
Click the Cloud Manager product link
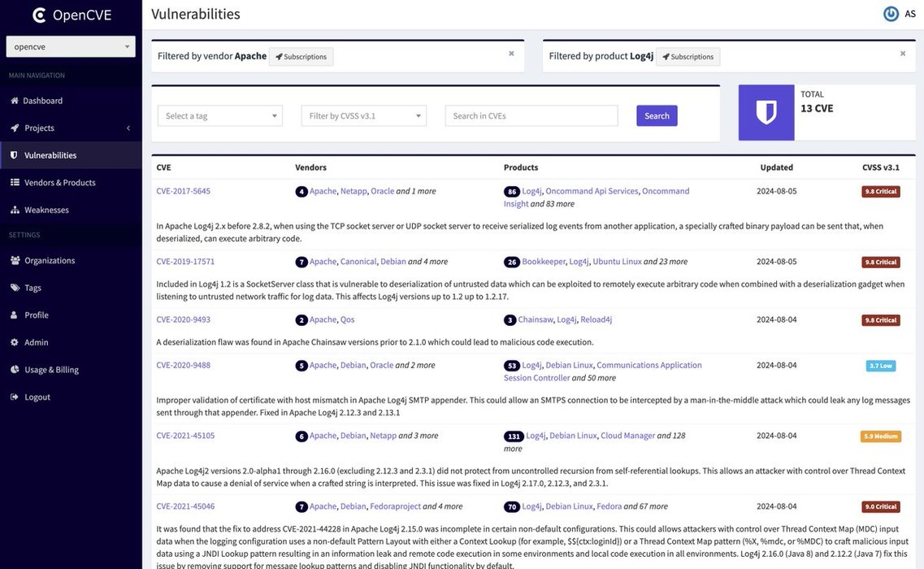(628, 435)
